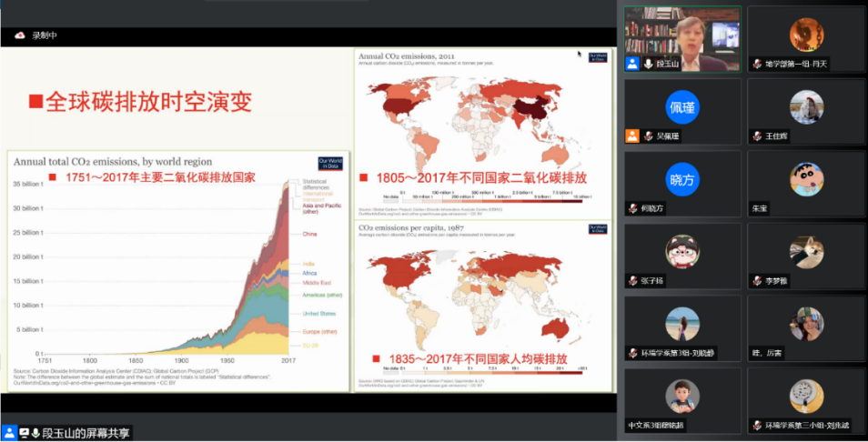Click the muted mic icon next to 张子扬
Screen dimensions: 868x442
click(x=631, y=280)
